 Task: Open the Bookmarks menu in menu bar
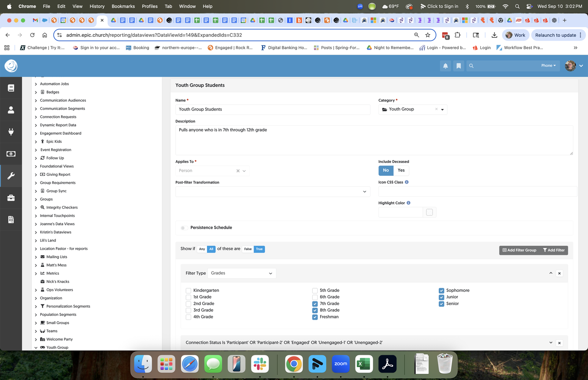[123, 6]
